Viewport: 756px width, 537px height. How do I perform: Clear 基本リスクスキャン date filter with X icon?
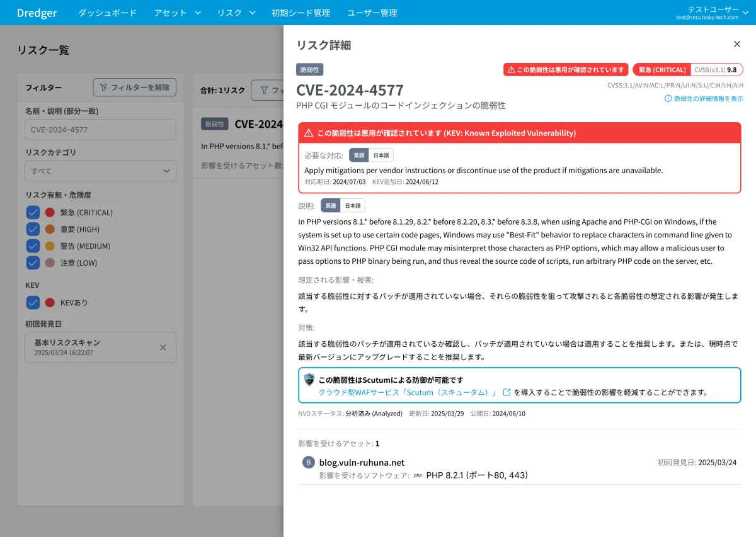(163, 348)
